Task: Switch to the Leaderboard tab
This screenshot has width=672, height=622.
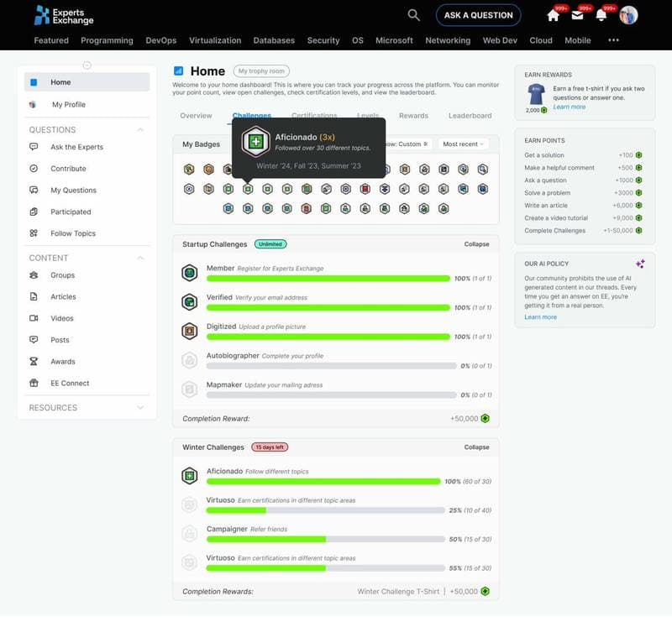Action: tap(470, 116)
